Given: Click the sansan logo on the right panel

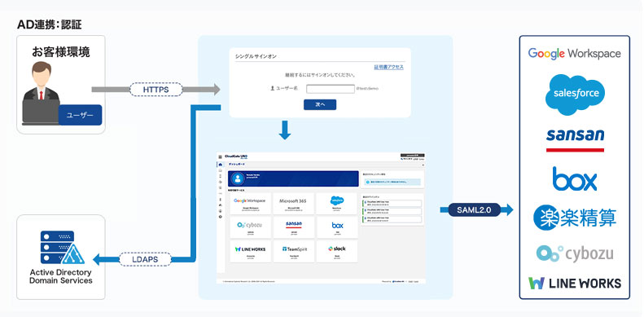Looking at the screenshot, I should [575, 140].
